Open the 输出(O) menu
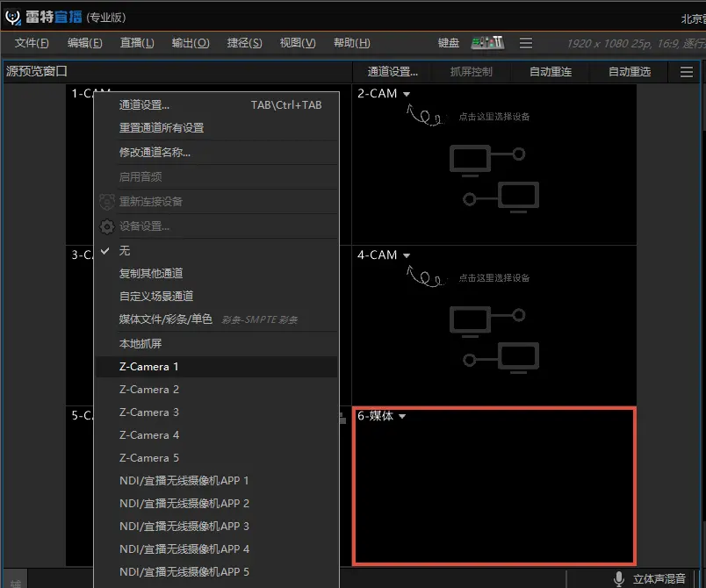Image resolution: width=706 pixels, height=588 pixels. [x=191, y=43]
